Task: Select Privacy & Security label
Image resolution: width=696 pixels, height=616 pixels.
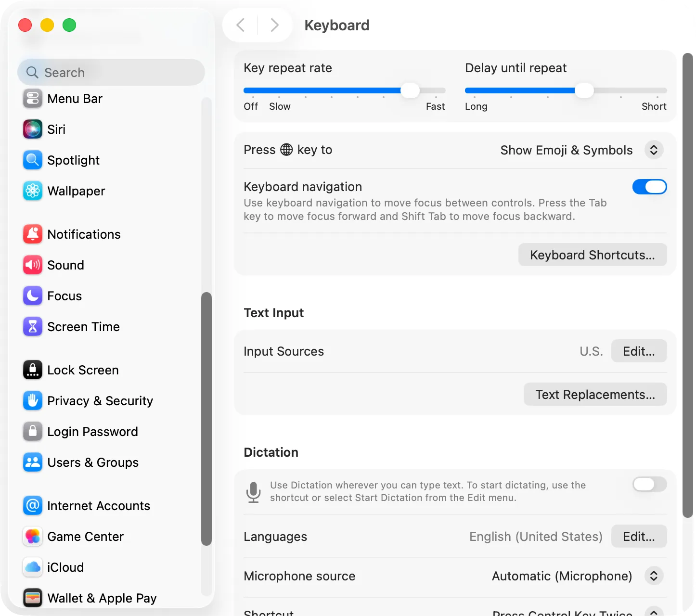Action: click(100, 401)
